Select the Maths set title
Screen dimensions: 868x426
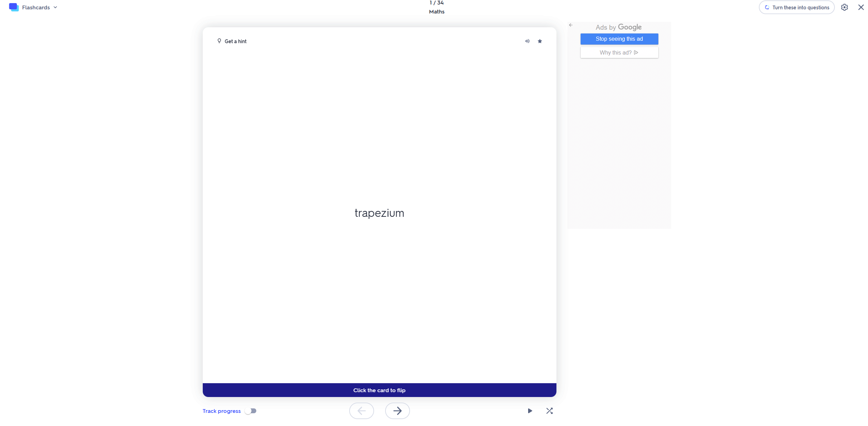pyautogui.click(x=436, y=11)
